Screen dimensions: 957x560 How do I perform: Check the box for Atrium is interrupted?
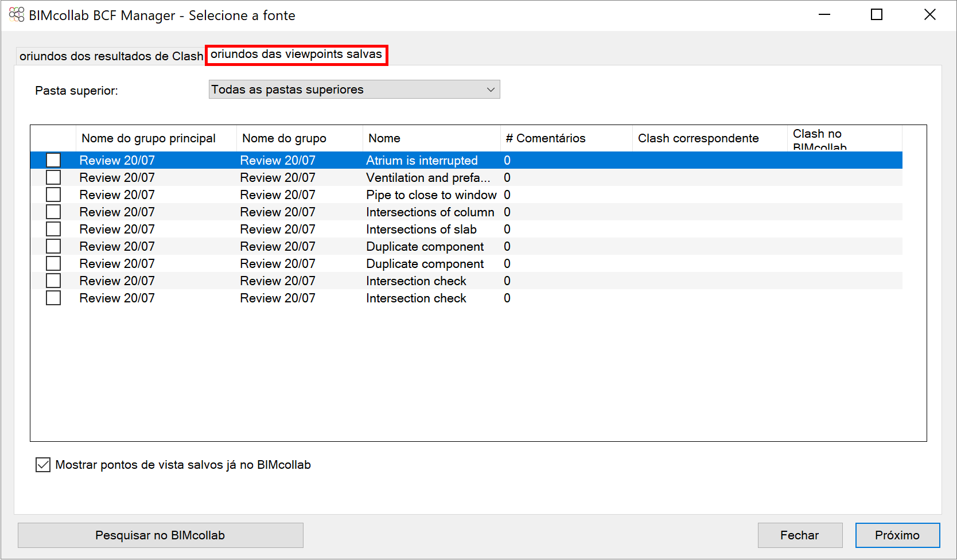53,160
